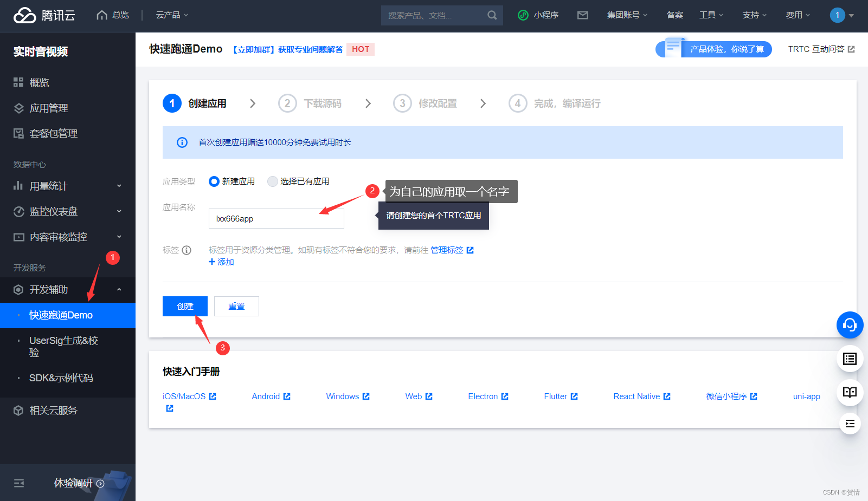Open the mail messages icon

coord(583,15)
